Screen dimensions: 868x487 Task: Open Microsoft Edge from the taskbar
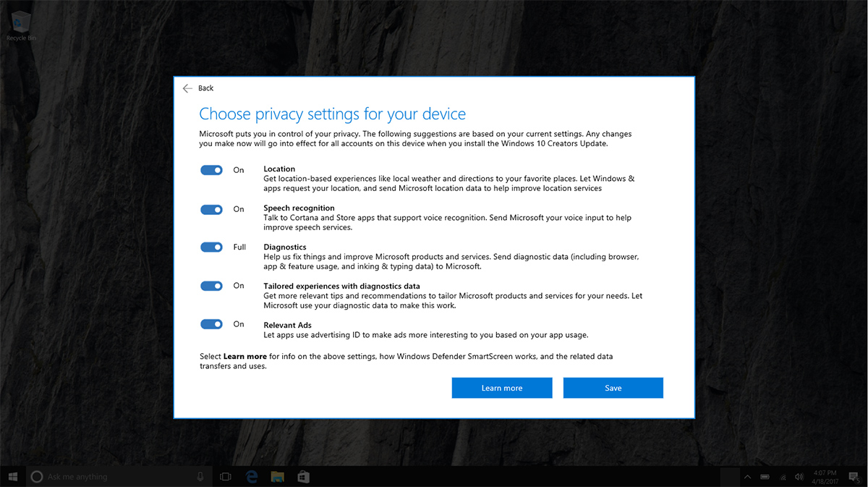tap(252, 477)
